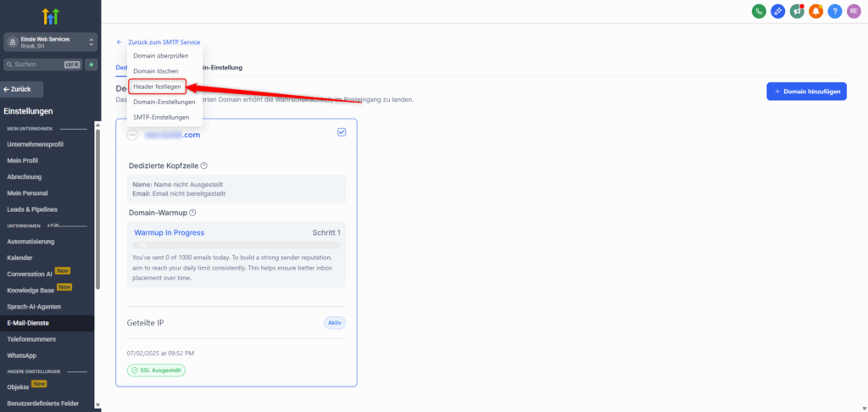868x412 pixels.
Task: Open Objekte in the sidebar
Action: point(18,387)
